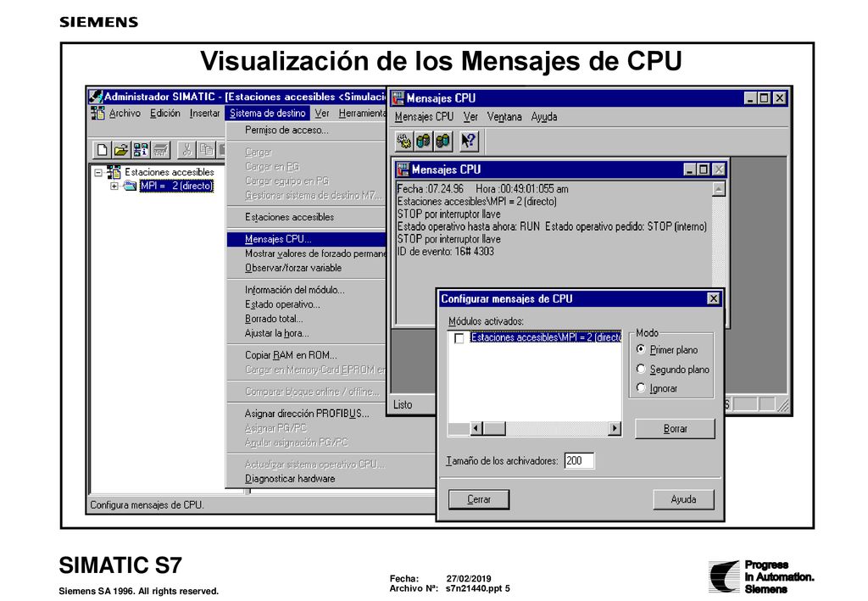Choose Borrado total... menu entry
868x601 pixels.
tap(305, 319)
